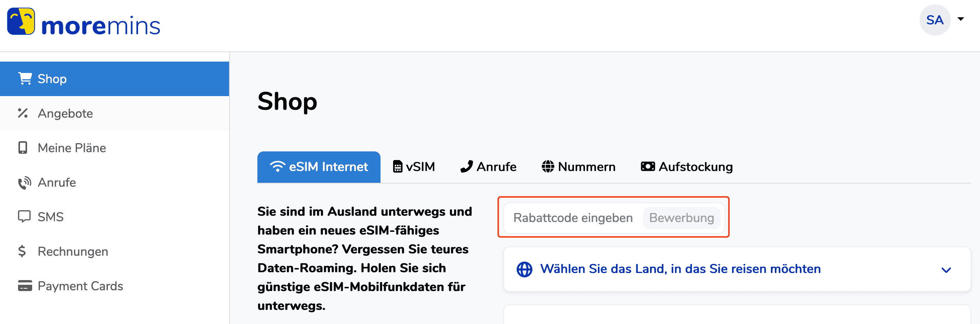Click the shopping cart icon in sidebar
Image resolution: width=980 pixels, height=324 pixels.
pyautogui.click(x=25, y=78)
